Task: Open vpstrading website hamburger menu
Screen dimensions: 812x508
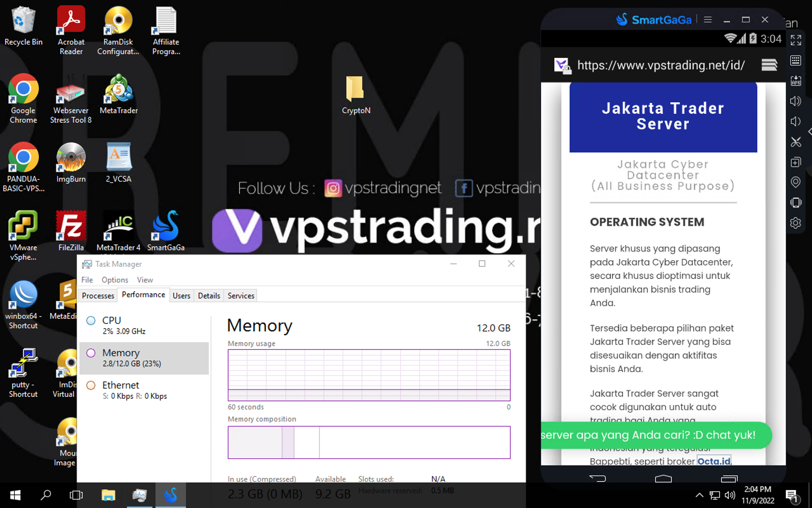Action: pyautogui.click(x=769, y=65)
